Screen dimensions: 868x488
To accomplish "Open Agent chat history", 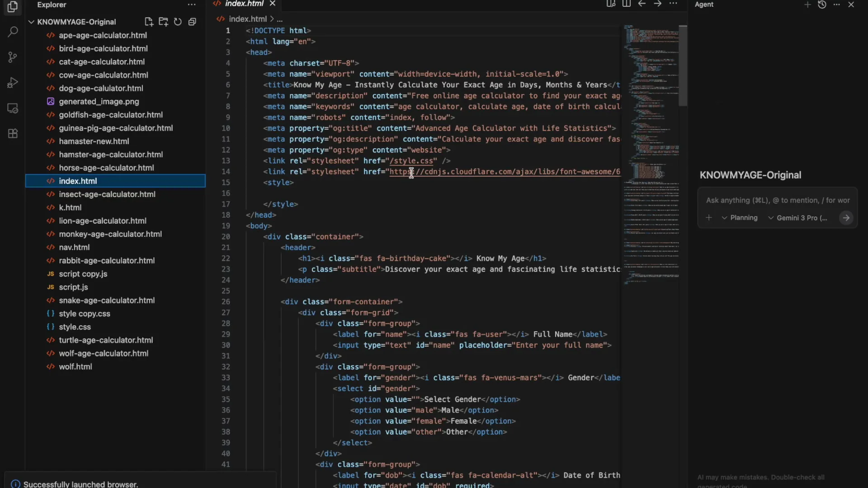I will [823, 5].
